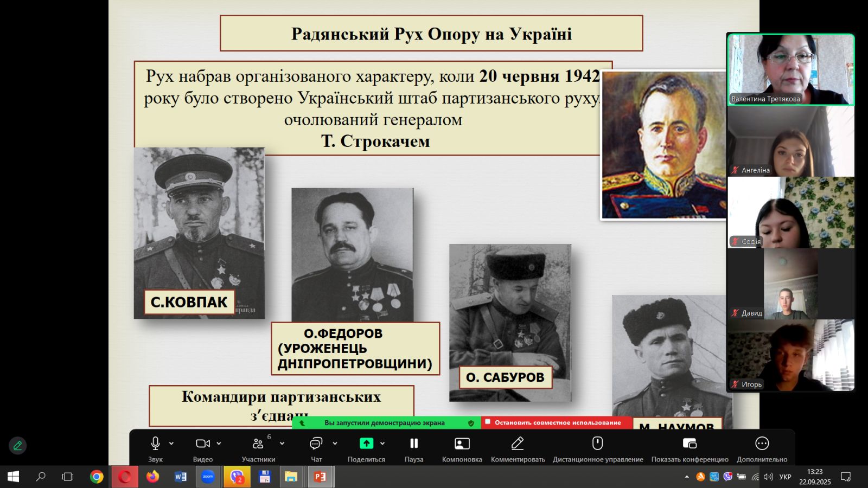Viewport: 868px width, 488px height.
Task: Open the Чат chat icon
Action: [x=316, y=444]
